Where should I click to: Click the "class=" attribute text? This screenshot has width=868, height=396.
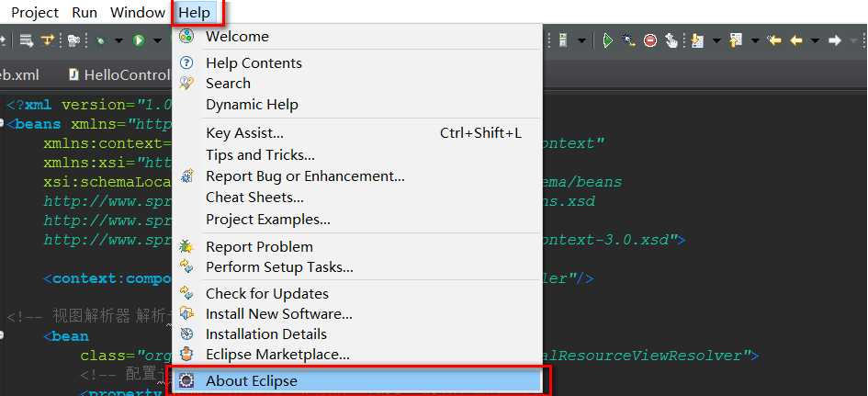click(108, 355)
